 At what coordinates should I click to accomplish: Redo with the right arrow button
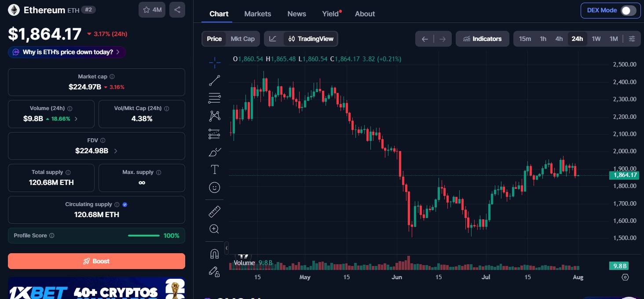(x=443, y=39)
